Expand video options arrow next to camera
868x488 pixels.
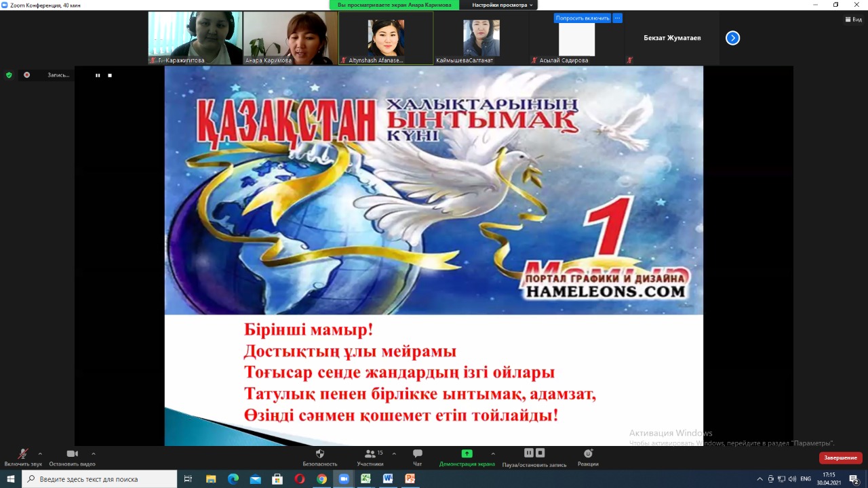point(93,453)
